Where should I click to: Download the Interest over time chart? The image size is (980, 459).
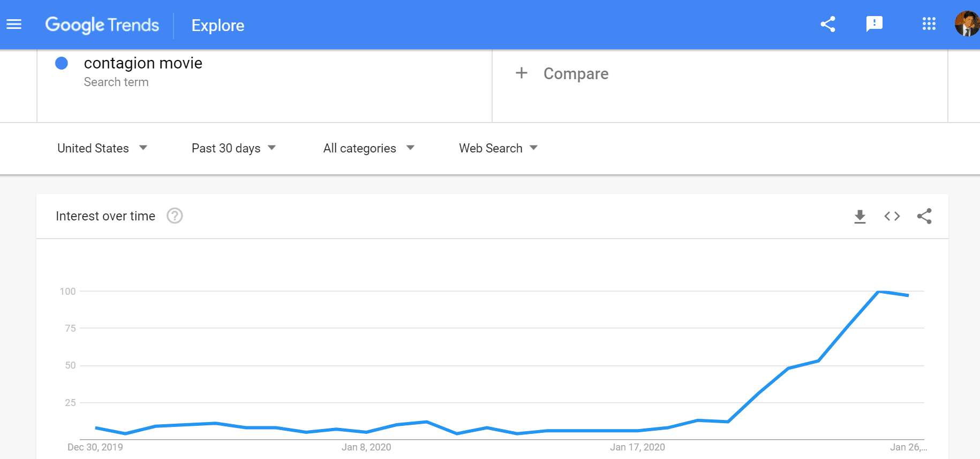860,216
